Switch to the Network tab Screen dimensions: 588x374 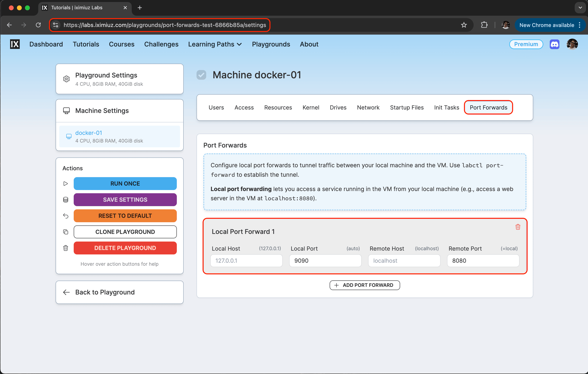368,108
